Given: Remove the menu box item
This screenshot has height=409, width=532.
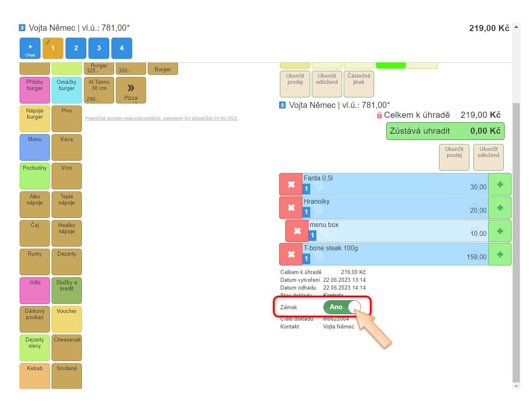Looking at the screenshot, I should 297,231.
